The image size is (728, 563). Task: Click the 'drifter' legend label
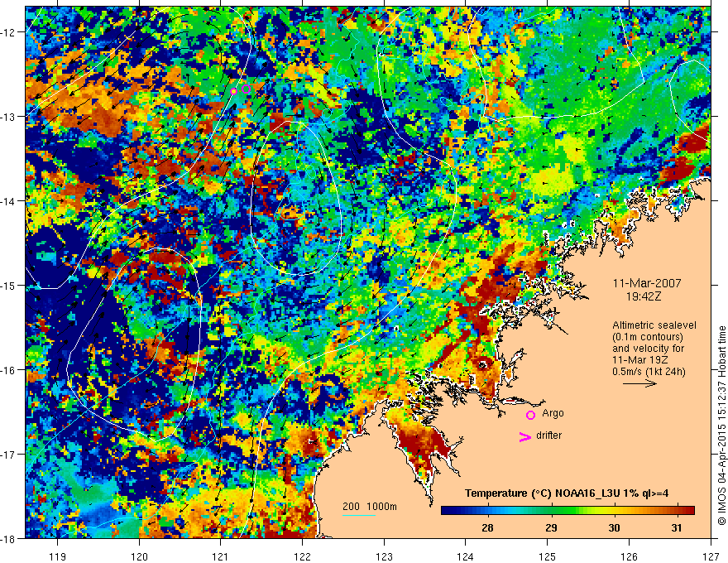click(x=548, y=435)
